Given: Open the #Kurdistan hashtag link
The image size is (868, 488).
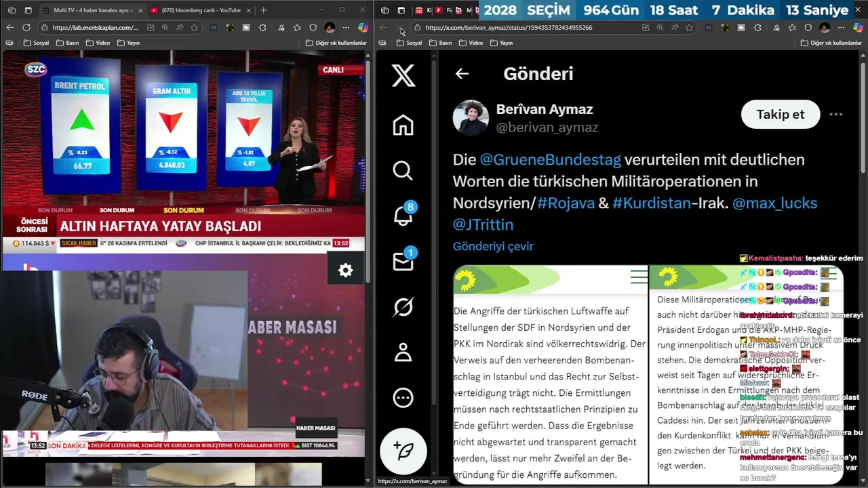Looking at the screenshot, I should (x=652, y=203).
